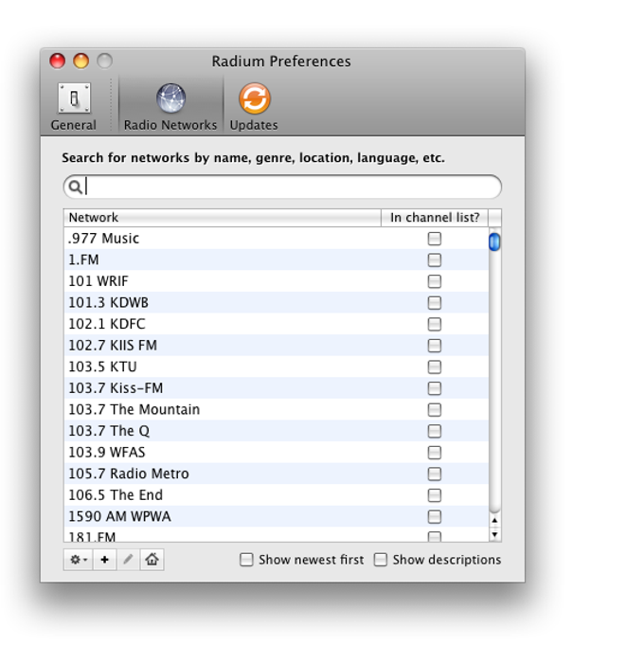Select the 106.5 The End row
644x662 pixels.
277,495
